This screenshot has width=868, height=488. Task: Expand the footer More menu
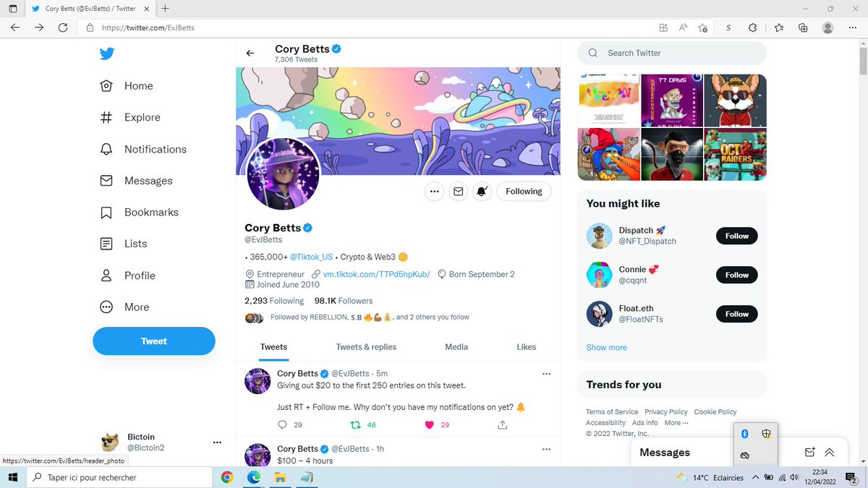pos(676,423)
